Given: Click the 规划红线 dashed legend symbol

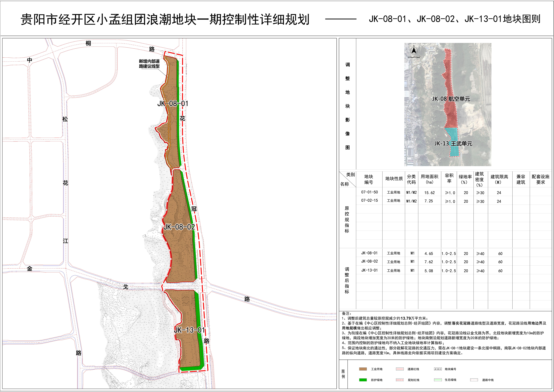Looking at the screenshot, I should click(400, 380).
